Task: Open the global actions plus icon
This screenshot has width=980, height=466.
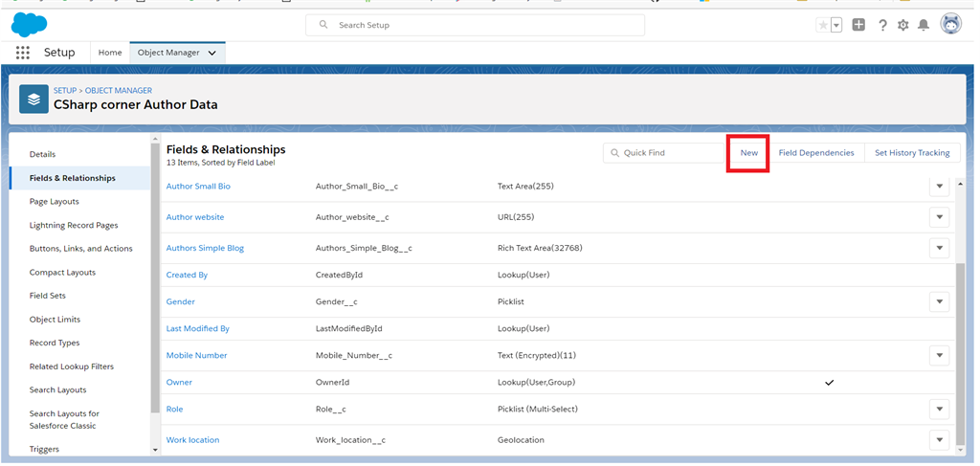Action: coord(858,25)
